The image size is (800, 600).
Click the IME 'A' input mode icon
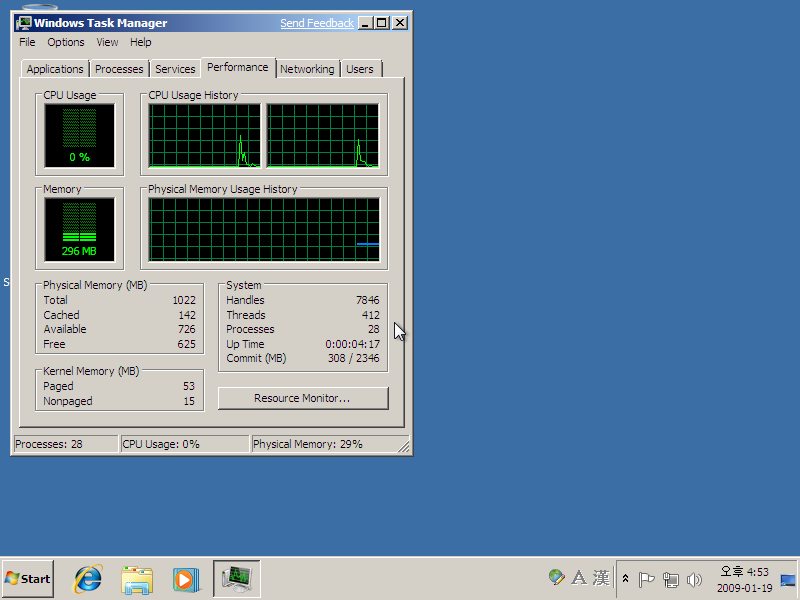point(579,578)
